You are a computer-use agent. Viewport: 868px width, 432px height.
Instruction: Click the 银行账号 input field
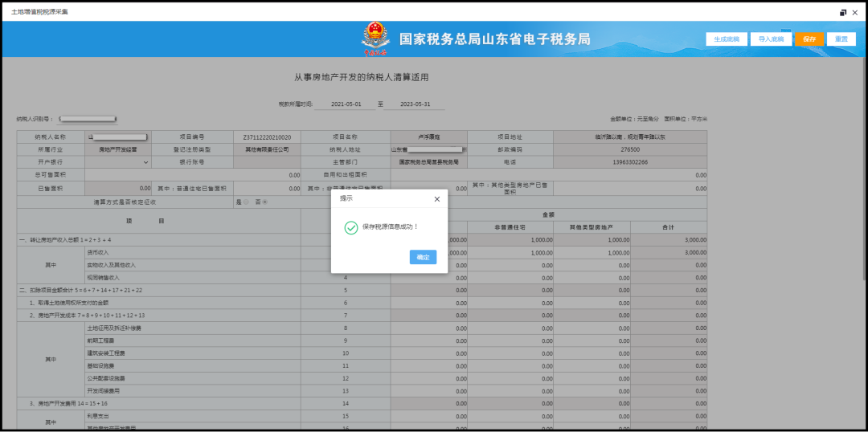(268, 162)
